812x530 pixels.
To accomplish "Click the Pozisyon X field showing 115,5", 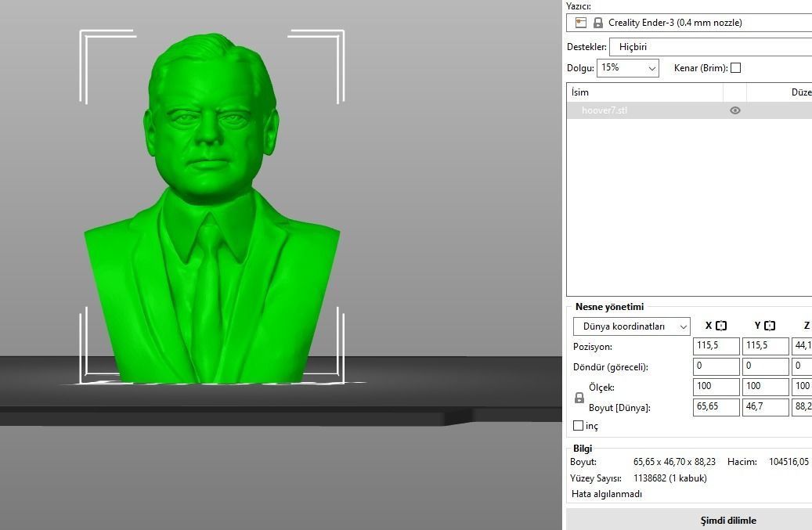I will click(x=716, y=346).
